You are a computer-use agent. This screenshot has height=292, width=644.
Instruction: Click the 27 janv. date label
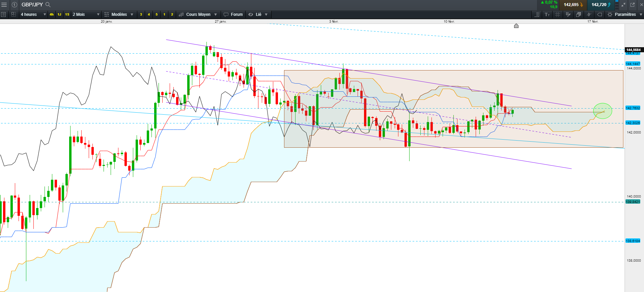pos(221,22)
